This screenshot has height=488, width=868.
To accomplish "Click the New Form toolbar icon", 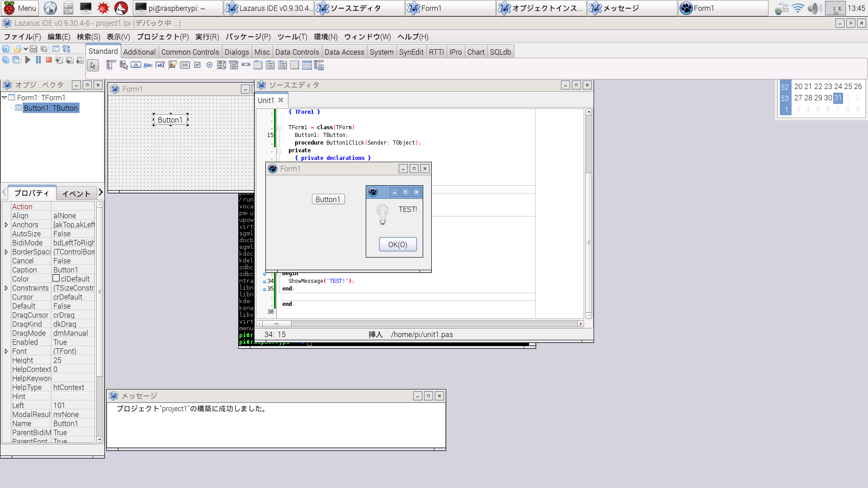I will (x=56, y=49).
